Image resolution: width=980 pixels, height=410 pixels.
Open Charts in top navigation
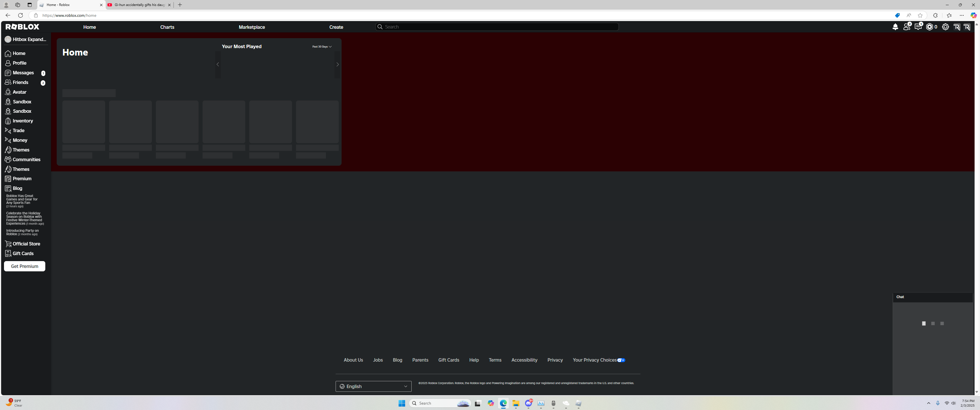(167, 27)
